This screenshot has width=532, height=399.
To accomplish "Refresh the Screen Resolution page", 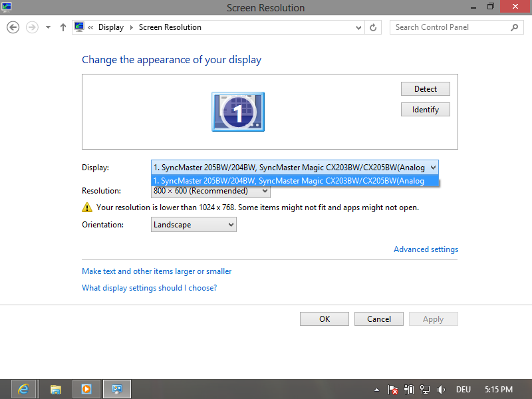I will [373, 27].
